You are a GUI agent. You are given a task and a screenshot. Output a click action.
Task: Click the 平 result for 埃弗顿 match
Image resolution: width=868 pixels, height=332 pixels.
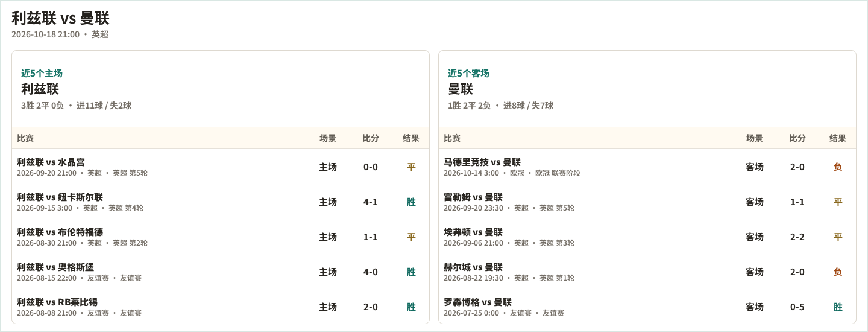pos(838,237)
